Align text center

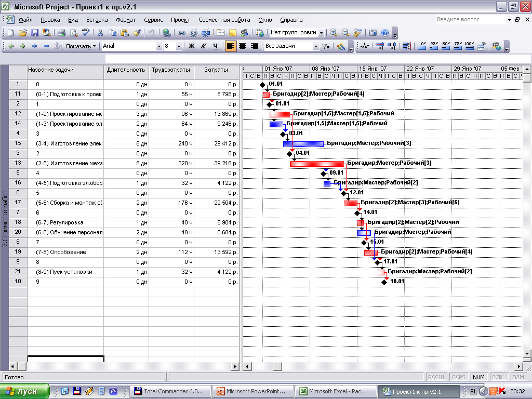tap(242, 46)
